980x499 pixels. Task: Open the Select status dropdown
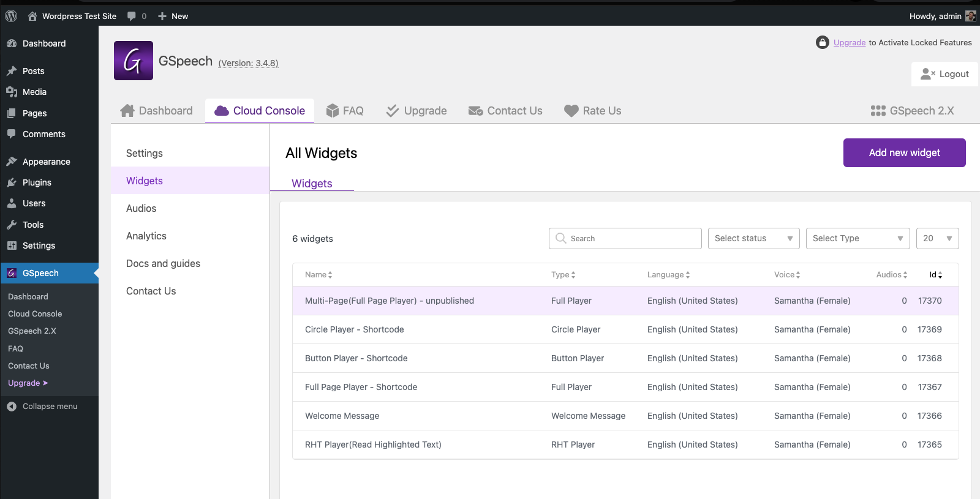tap(753, 238)
